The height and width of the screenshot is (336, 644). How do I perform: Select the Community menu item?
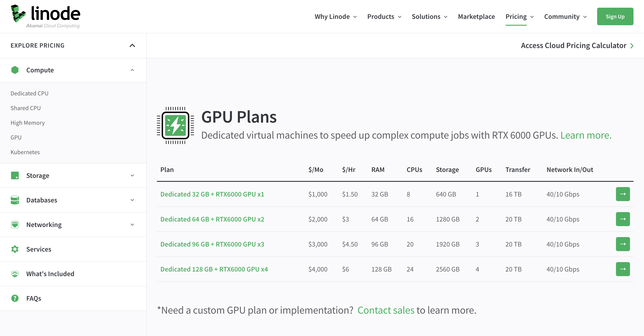[x=565, y=17]
